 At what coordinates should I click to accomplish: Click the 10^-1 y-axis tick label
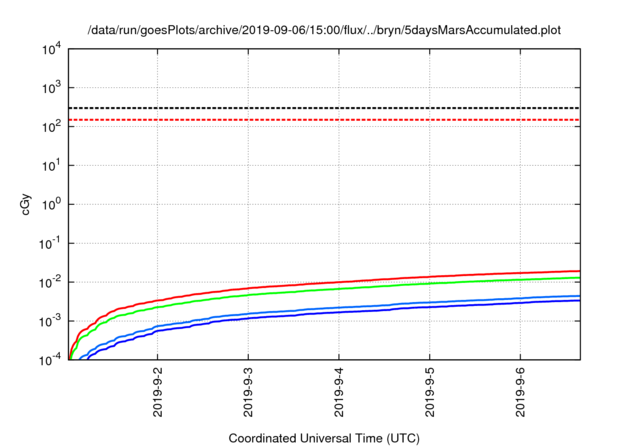click(x=50, y=244)
